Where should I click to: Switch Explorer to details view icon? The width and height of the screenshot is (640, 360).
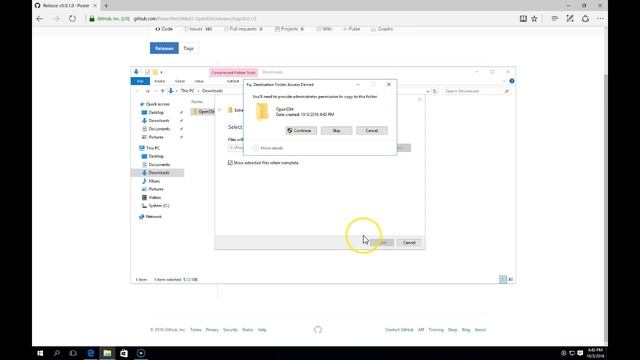(x=503, y=280)
